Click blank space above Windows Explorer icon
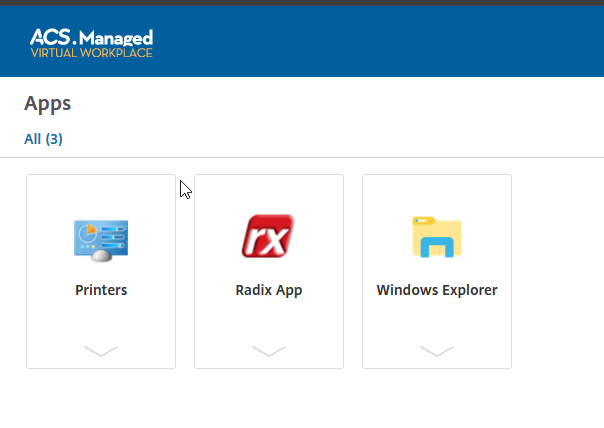Image resolution: width=604 pixels, height=428 pixels. click(x=436, y=193)
